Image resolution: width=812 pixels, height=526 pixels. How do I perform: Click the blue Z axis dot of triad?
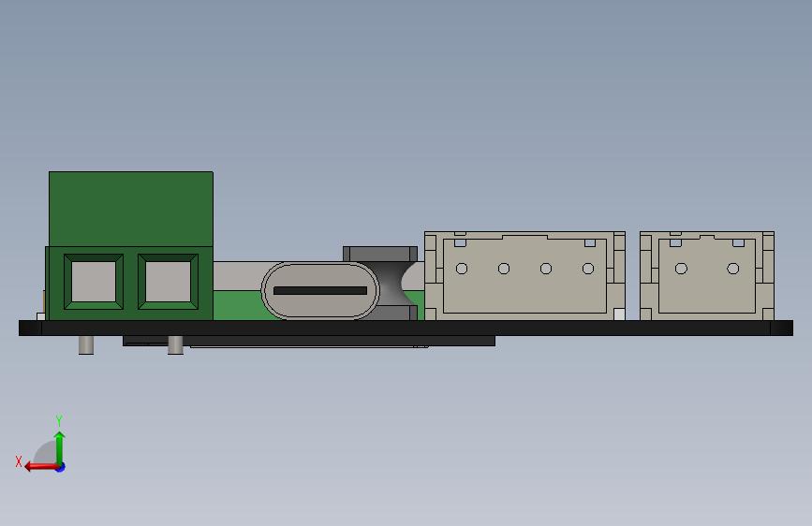pyautogui.click(x=61, y=467)
